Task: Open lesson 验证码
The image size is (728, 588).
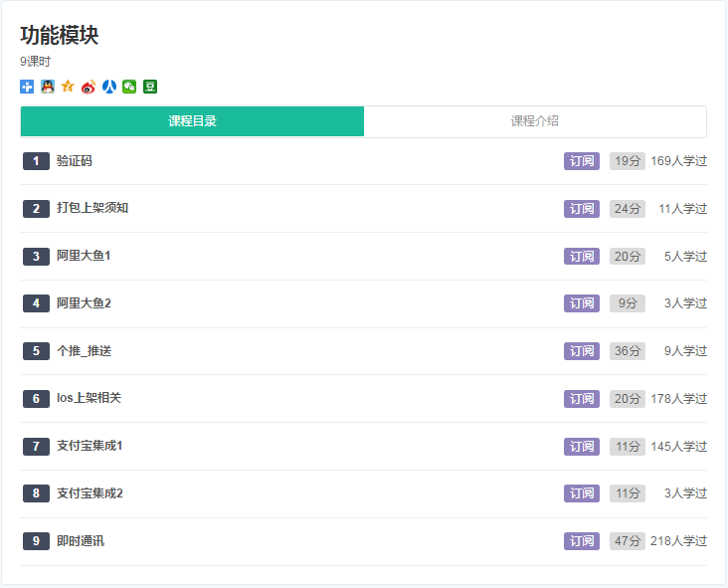Action: tap(75, 161)
